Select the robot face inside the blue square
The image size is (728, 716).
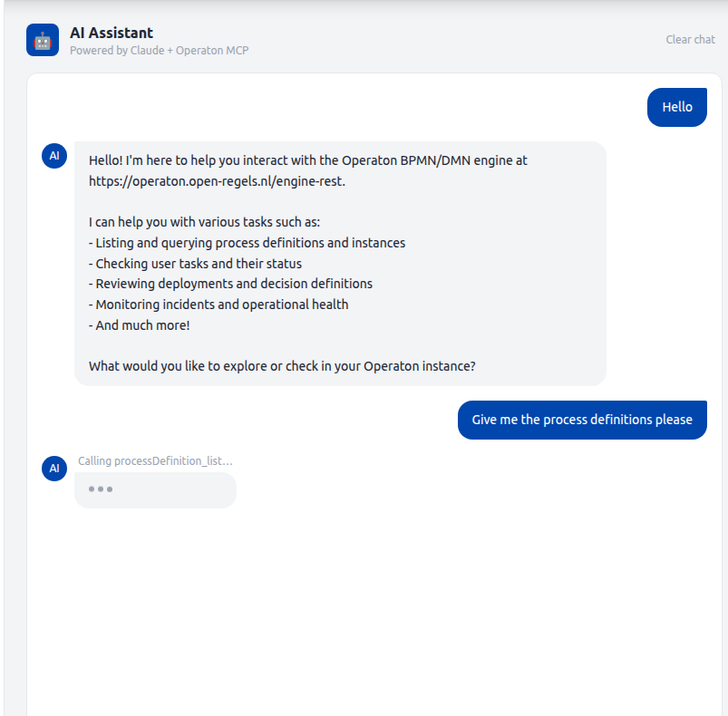(x=42, y=40)
